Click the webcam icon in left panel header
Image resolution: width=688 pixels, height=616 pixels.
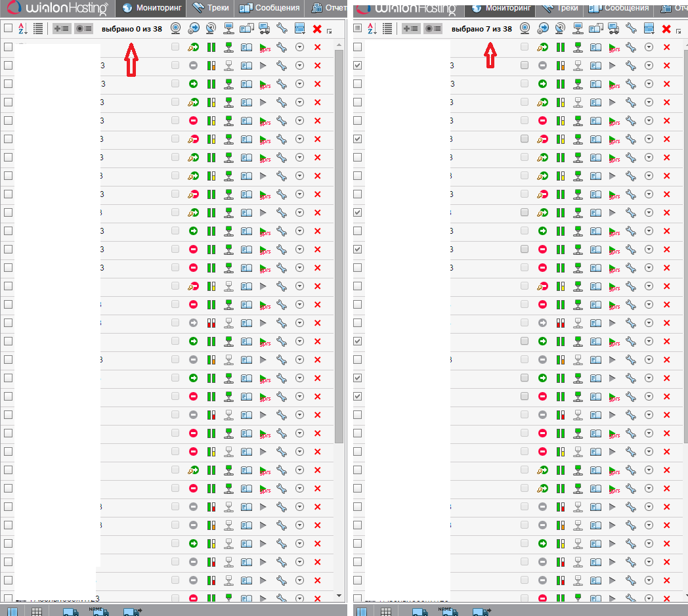coord(176,28)
